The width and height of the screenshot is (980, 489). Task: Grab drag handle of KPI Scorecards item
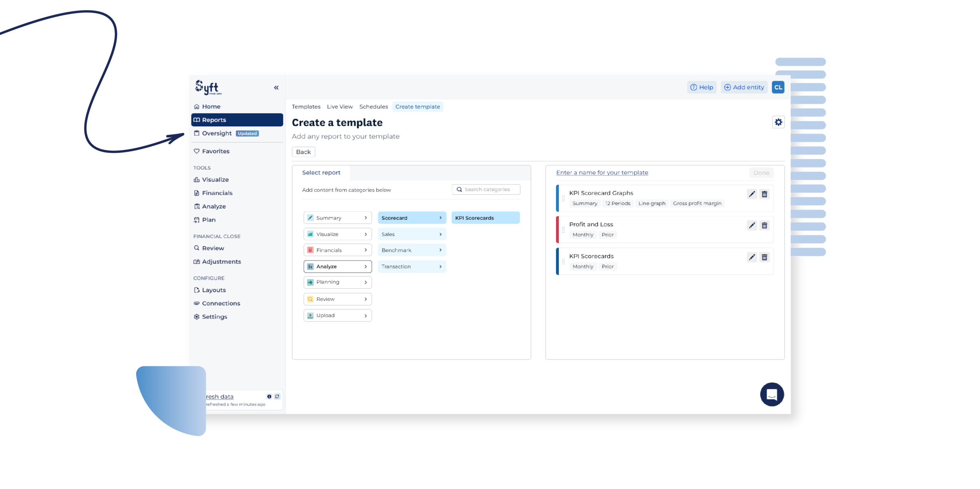coord(563,261)
